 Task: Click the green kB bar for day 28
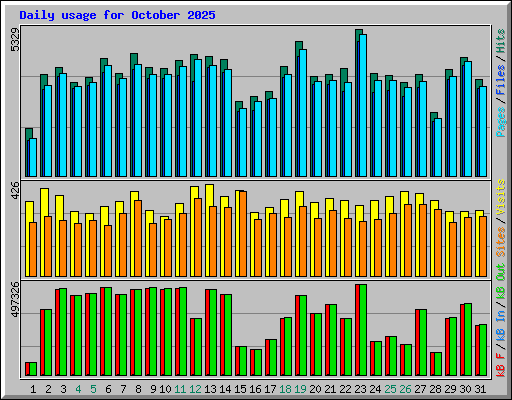pos(438,364)
